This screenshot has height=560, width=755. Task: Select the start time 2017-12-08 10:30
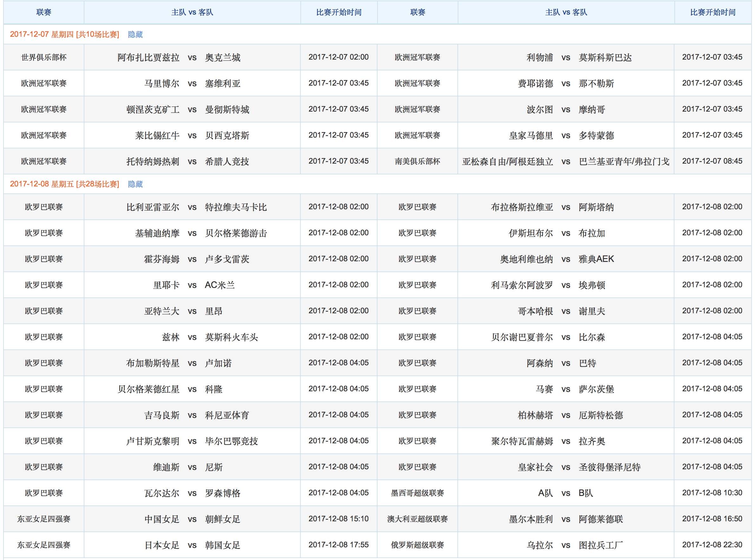(x=712, y=492)
